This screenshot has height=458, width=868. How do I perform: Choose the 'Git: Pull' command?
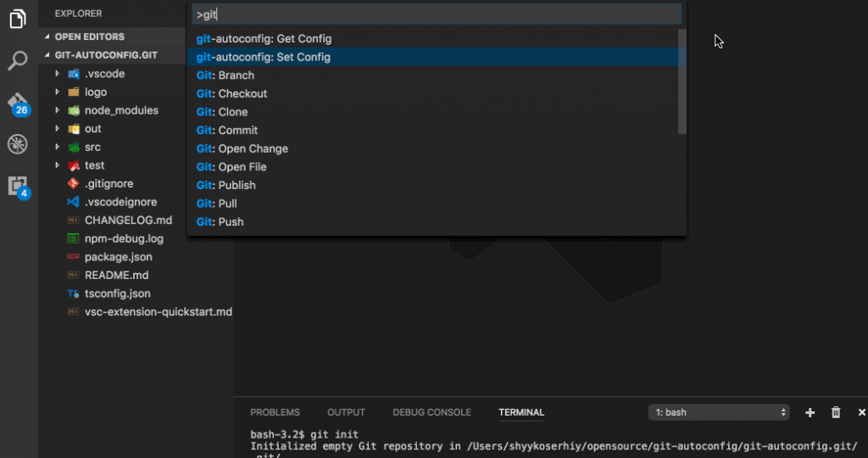pos(433,204)
